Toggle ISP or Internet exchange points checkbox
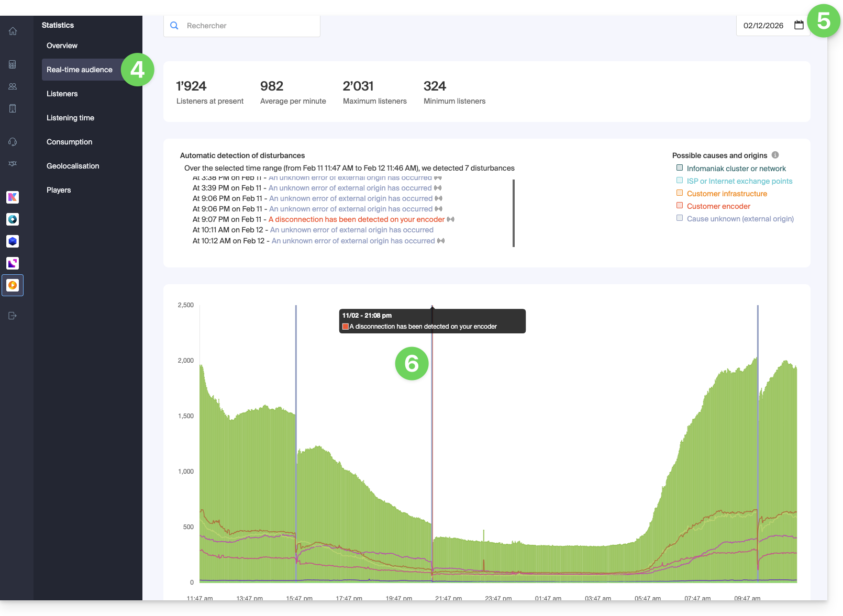 [x=680, y=181]
